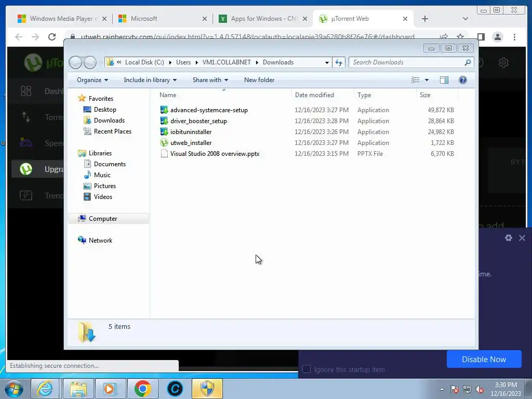Sort files by Date modified column
The height and width of the screenshot is (399, 532).
pyautogui.click(x=322, y=95)
